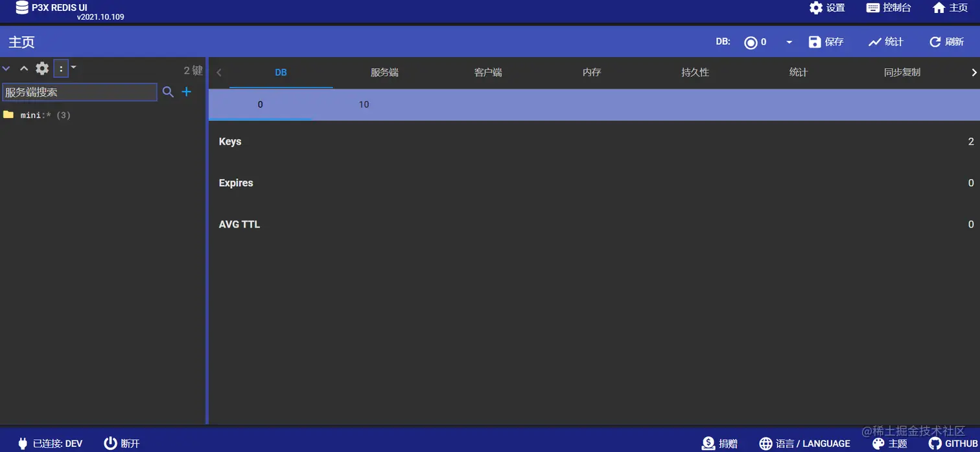
Task: Click the 已连接: DEV connection status
Action: (x=50, y=444)
